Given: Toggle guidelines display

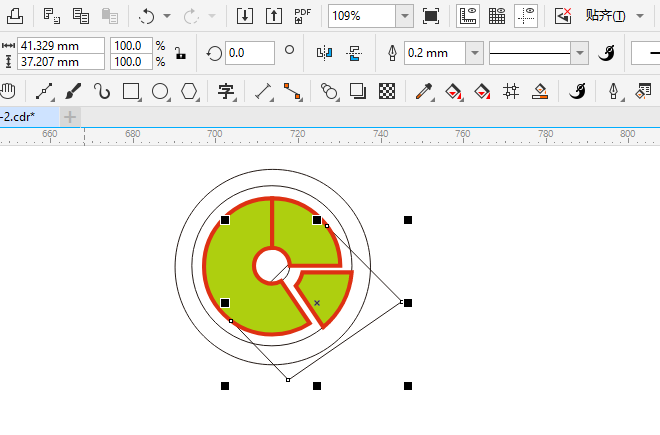Looking at the screenshot, I should coord(526,16).
